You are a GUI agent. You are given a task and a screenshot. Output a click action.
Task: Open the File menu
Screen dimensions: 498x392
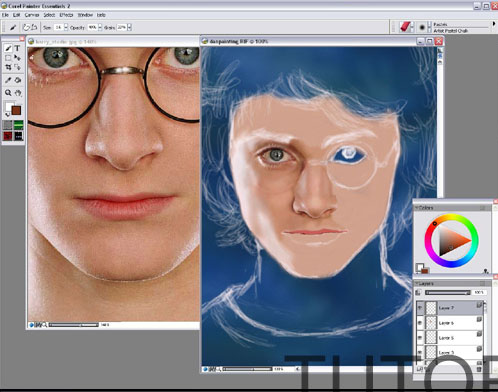click(x=5, y=15)
